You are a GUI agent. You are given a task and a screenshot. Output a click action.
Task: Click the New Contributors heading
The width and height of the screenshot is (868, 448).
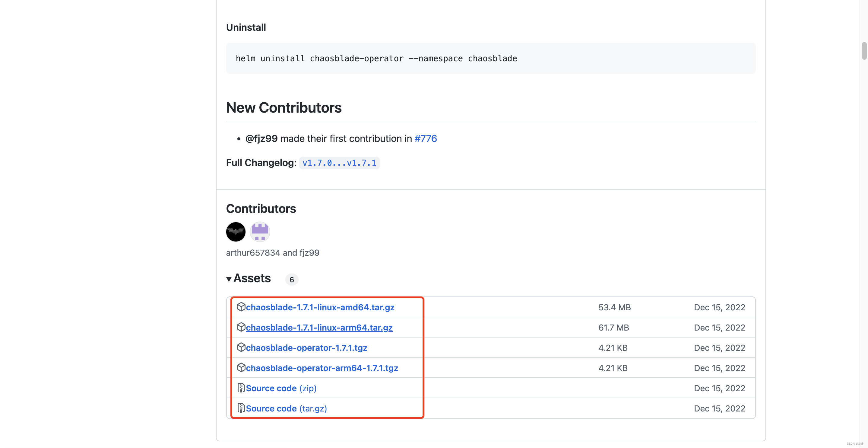pos(284,108)
